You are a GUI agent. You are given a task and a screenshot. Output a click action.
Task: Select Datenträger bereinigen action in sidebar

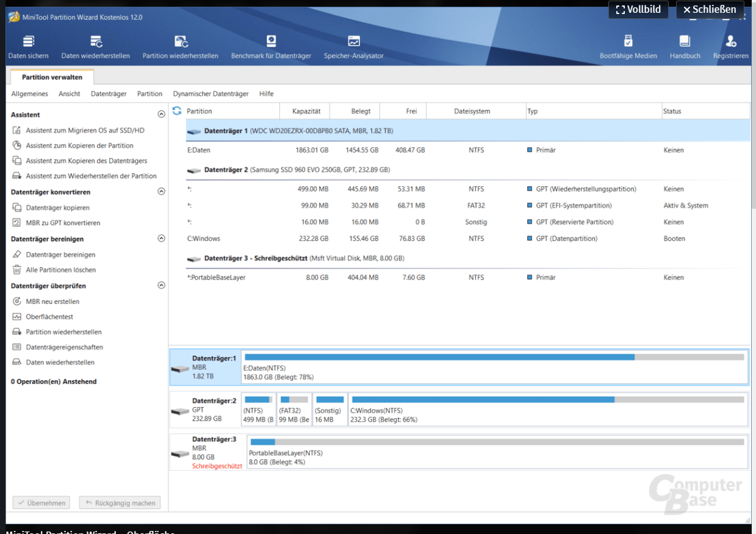coord(54,255)
